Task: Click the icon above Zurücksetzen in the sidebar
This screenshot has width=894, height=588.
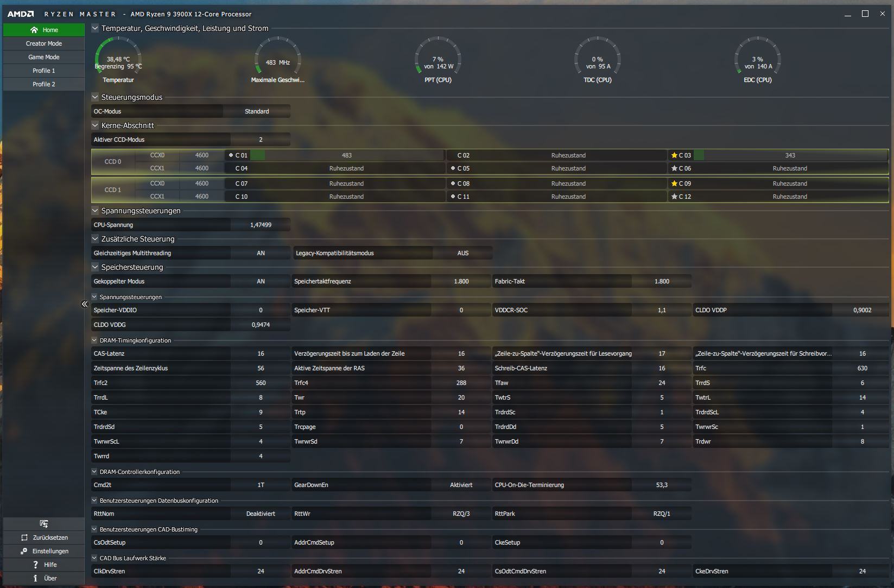Action: tap(44, 524)
